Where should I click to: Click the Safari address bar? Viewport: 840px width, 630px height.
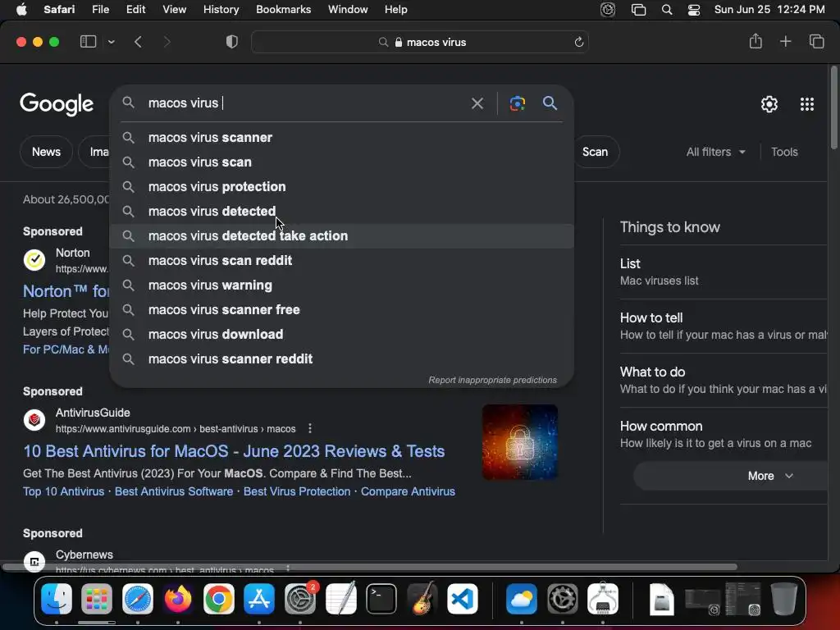(x=420, y=42)
